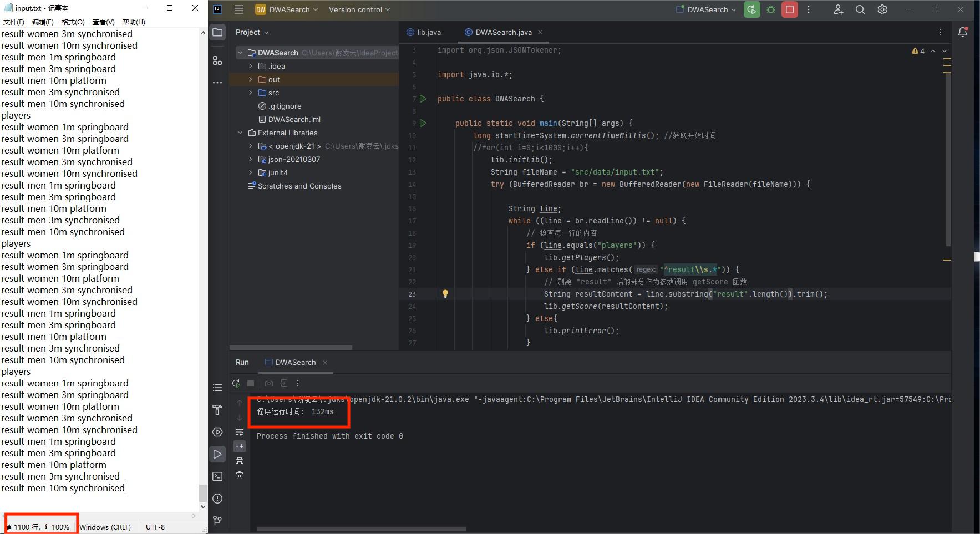Click run gutter arrow next to class DWASearch

423,99
